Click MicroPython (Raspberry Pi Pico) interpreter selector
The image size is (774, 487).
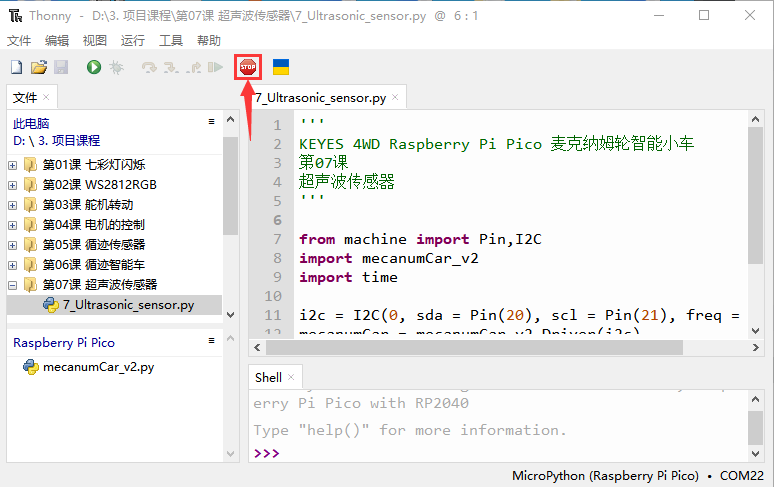click(x=605, y=476)
